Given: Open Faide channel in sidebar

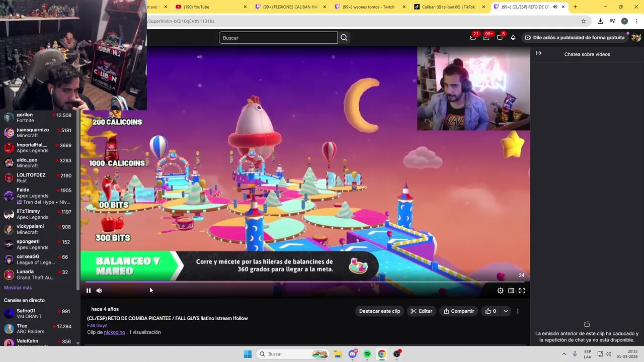Looking at the screenshot, I should coord(38,196).
